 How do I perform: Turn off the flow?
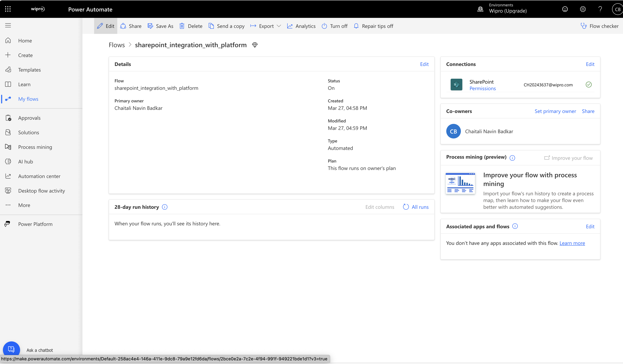(334, 26)
